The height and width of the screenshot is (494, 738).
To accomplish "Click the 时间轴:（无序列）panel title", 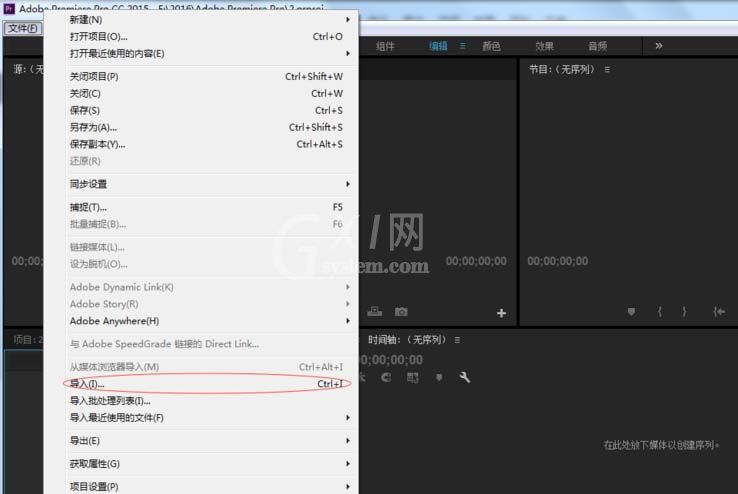I will [407, 340].
